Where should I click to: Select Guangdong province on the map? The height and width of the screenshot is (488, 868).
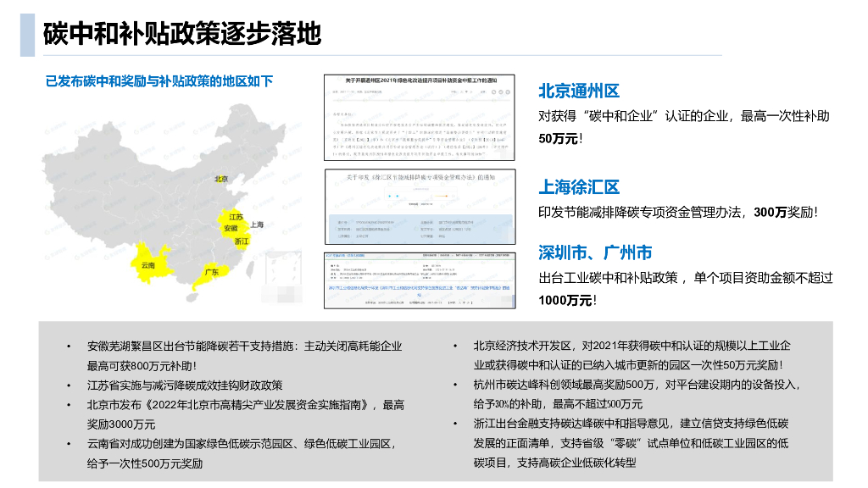[x=212, y=273]
